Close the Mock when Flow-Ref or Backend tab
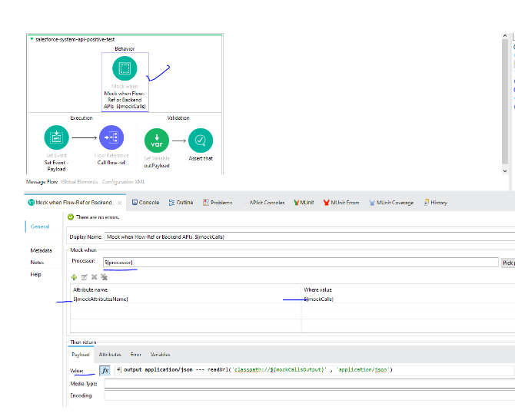 pyautogui.click(x=120, y=203)
